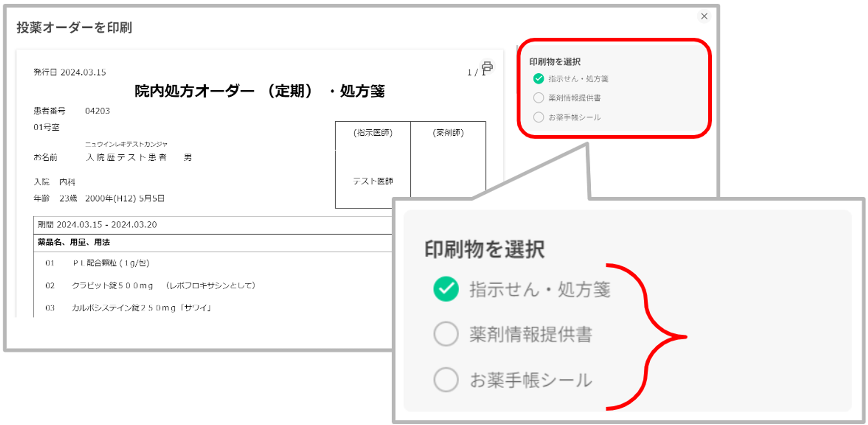The height and width of the screenshot is (425, 868).
Task: Close the 投薬オーダーを印刷 dialog
Action: (704, 16)
